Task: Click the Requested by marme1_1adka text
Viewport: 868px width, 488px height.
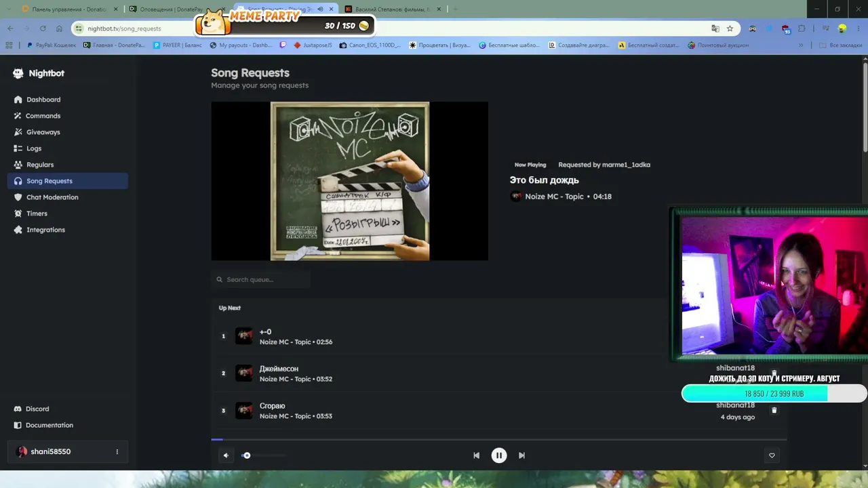Action: [604, 165]
